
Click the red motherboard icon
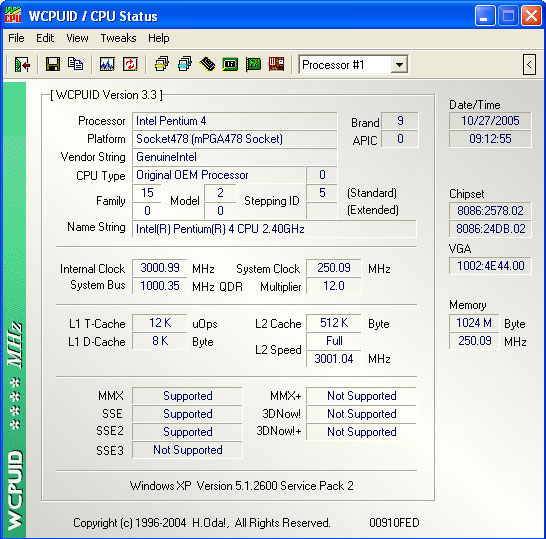pyautogui.click(x=276, y=64)
